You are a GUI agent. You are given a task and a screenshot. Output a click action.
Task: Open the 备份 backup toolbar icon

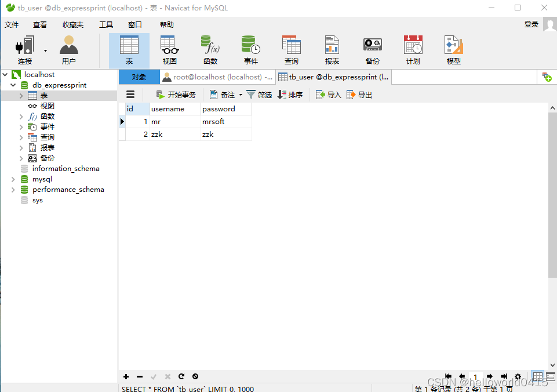[x=372, y=50]
